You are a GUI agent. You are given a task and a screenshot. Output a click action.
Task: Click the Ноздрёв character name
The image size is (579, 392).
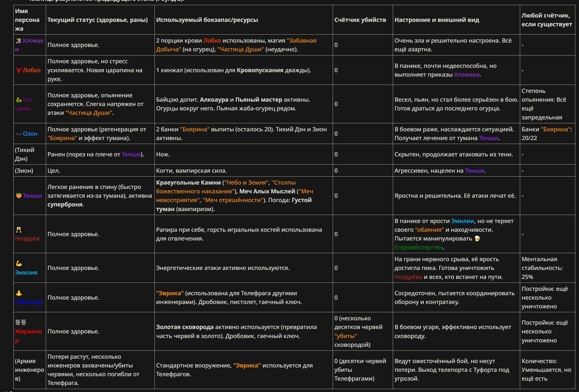tap(27, 239)
